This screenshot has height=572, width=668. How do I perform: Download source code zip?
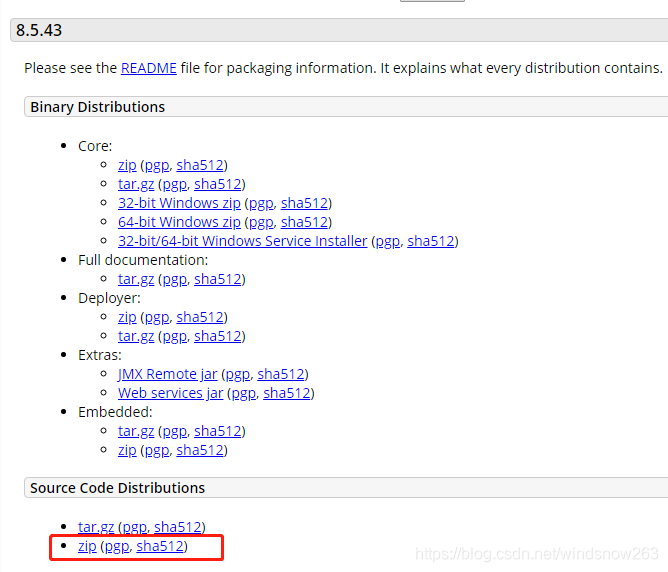pyautogui.click(x=87, y=546)
